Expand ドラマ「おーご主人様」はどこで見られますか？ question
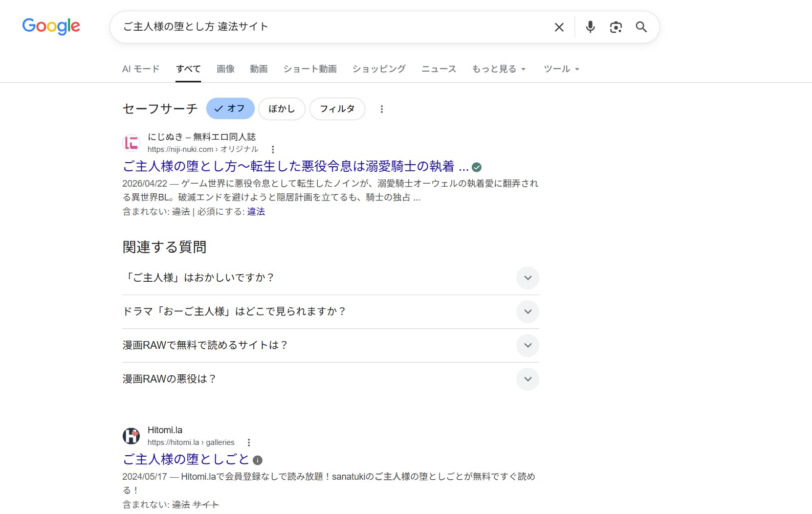Viewport: 812px width, 514px height. 331,311
